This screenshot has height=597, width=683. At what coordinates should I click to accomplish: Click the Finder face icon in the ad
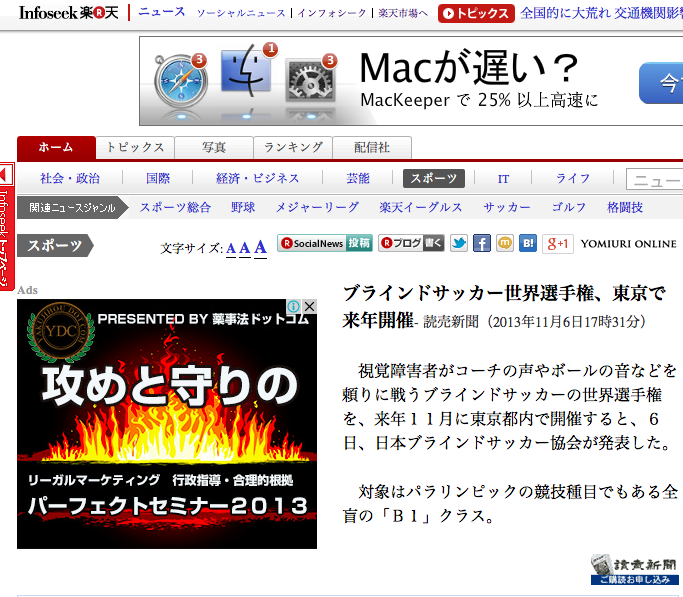coord(246,70)
